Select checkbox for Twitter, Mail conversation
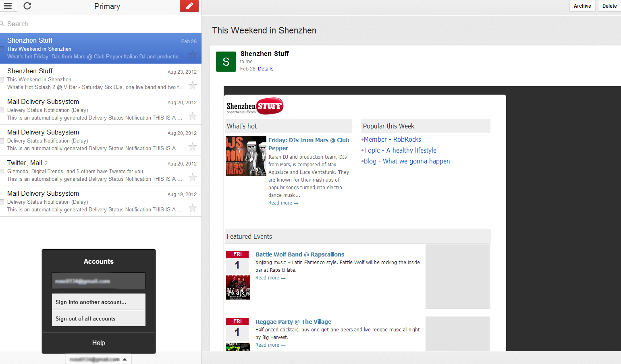The height and width of the screenshot is (364, 621). (2, 171)
